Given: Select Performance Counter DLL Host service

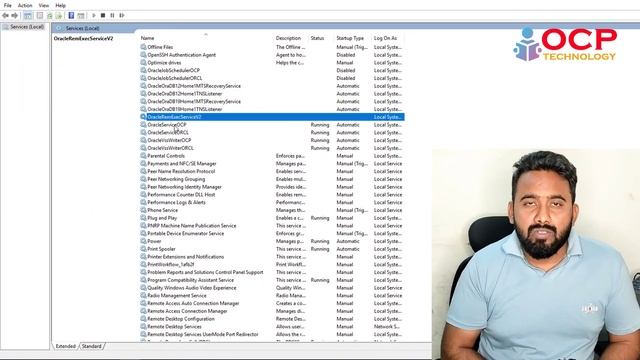Looking at the screenshot, I should coord(181,195).
